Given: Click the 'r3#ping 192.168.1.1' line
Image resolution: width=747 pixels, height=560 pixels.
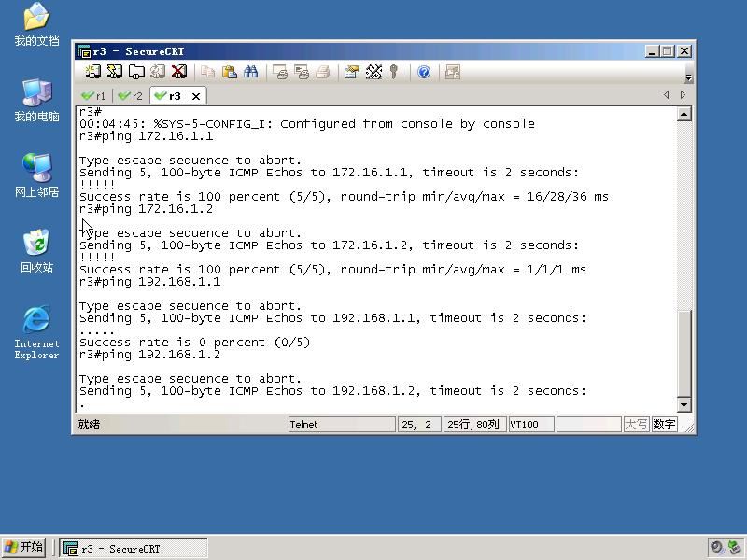Looking at the screenshot, I should [150, 282].
